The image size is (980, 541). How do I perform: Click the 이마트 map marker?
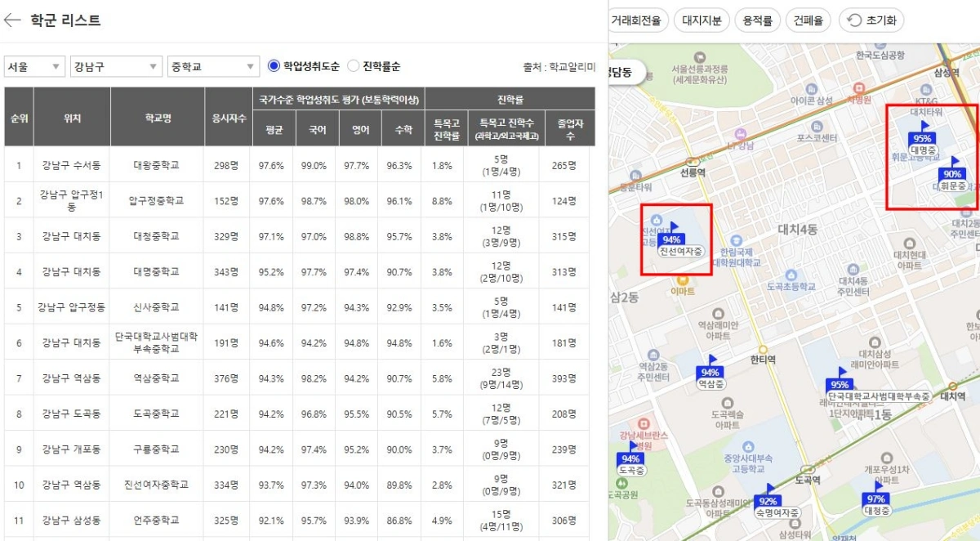coord(683,279)
